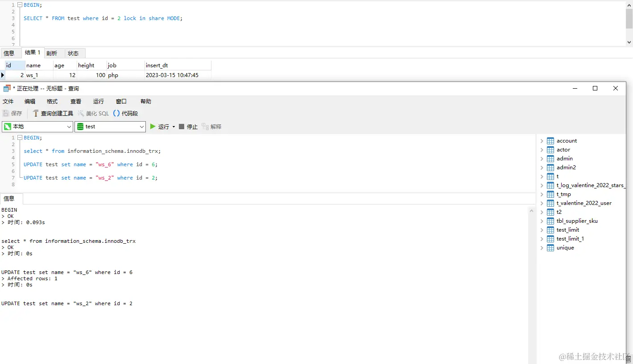The height and width of the screenshot is (364, 633).
Task: Open the 格式 (Format) menu
Action: pos(52,102)
